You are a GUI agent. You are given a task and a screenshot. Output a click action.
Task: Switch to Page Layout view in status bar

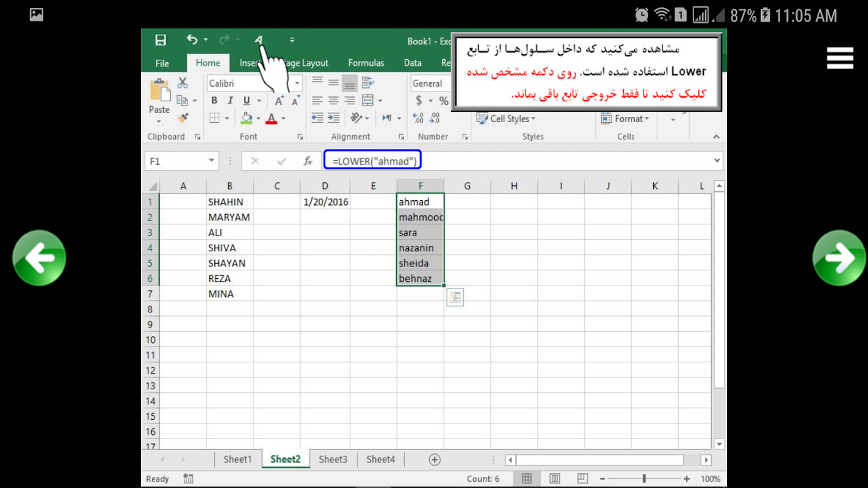click(x=554, y=479)
